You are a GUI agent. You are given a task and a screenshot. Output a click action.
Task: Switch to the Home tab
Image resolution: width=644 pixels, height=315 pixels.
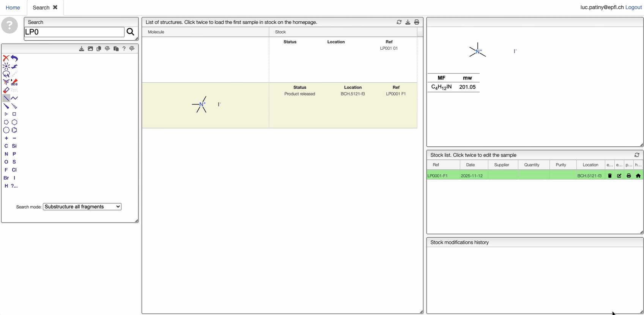(13, 8)
